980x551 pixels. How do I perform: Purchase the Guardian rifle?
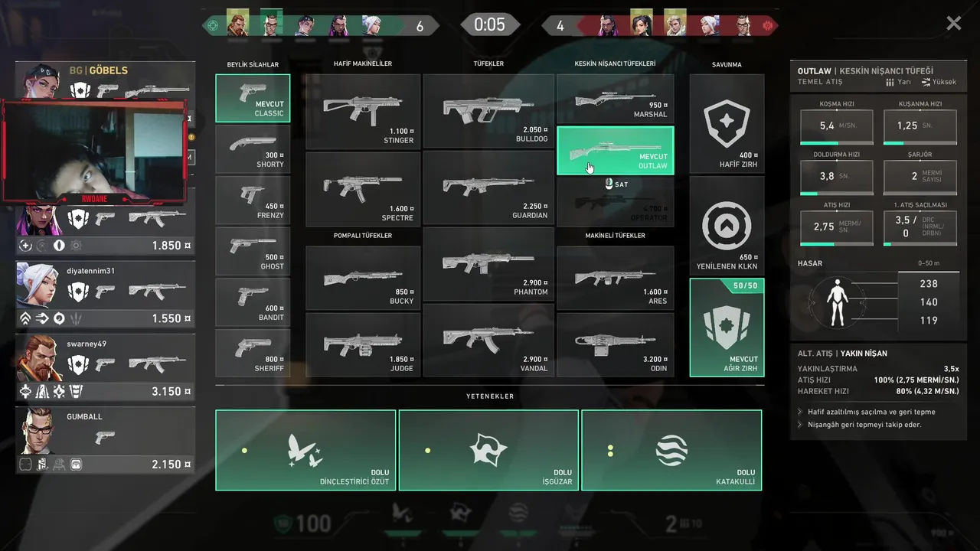point(488,187)
